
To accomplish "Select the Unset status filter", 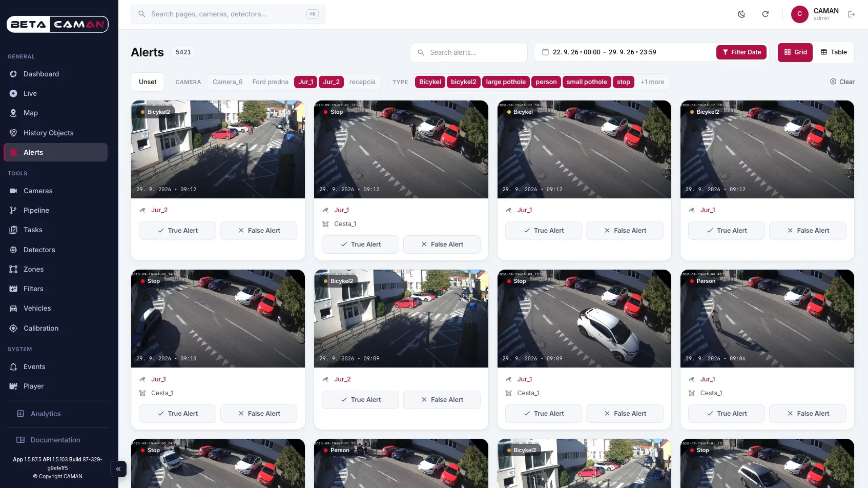I will [x=148, y=82].
